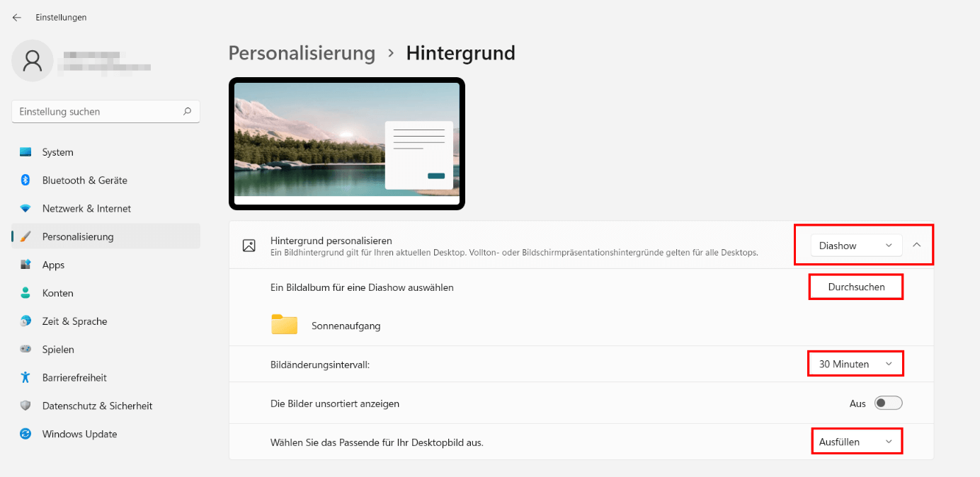Click the Spielen gamepad icon
The image size is (980, 477).
(25, 350)
